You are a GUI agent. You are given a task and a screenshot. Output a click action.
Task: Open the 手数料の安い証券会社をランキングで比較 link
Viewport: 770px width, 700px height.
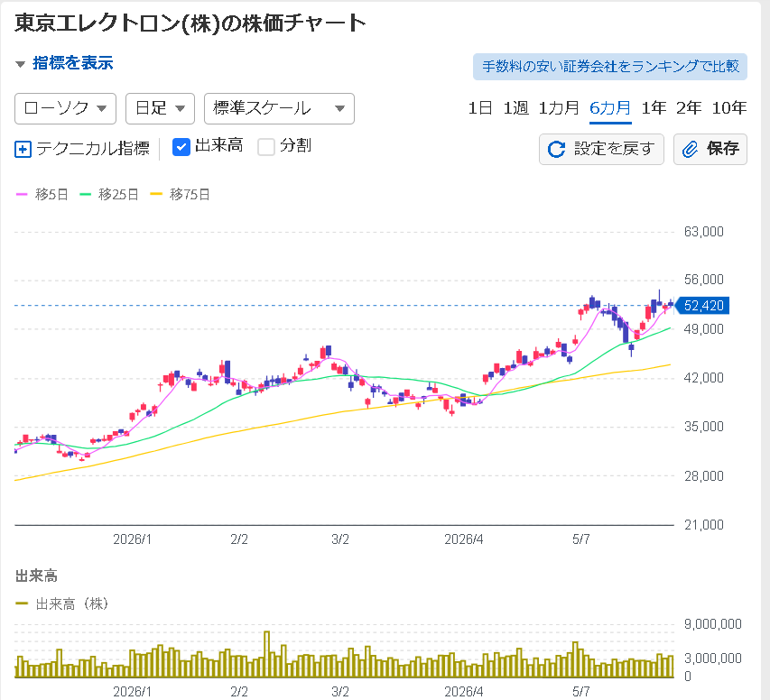point(610,67)
